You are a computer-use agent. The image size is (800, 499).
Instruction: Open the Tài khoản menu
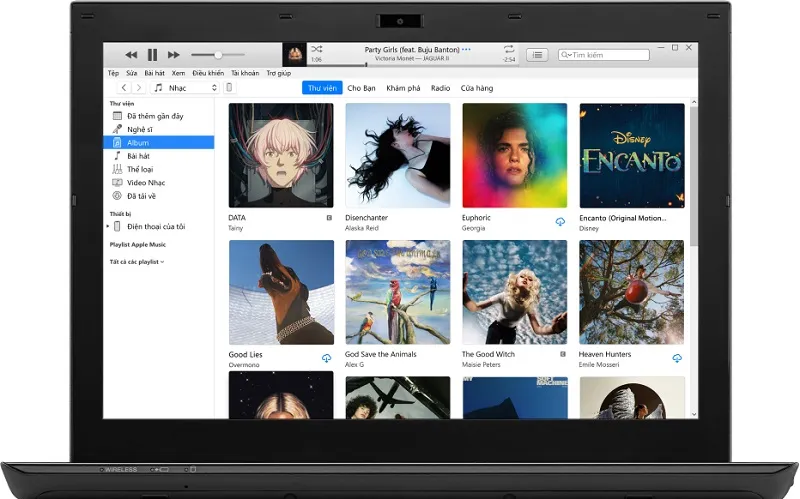pos(245,73)
